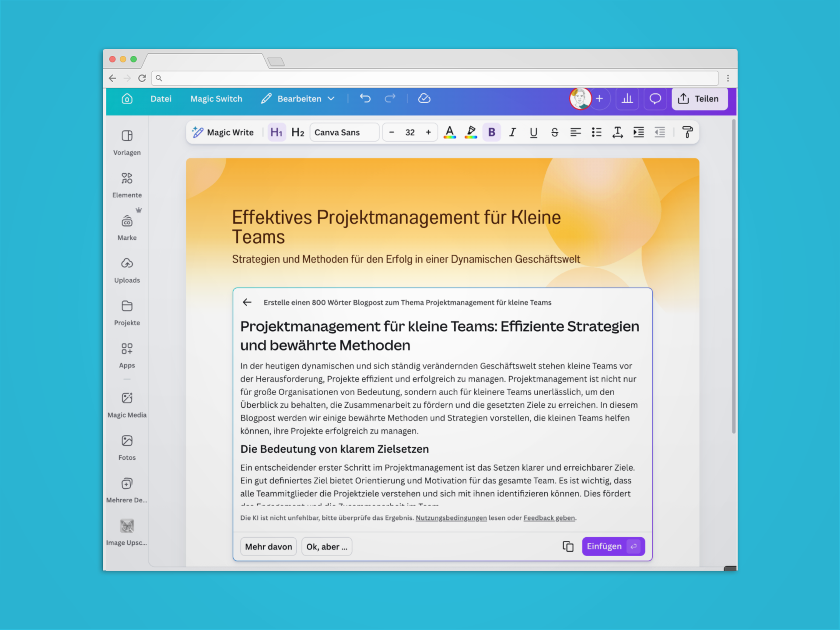Click the copy format paint roller icon

[x=687, y=132]
